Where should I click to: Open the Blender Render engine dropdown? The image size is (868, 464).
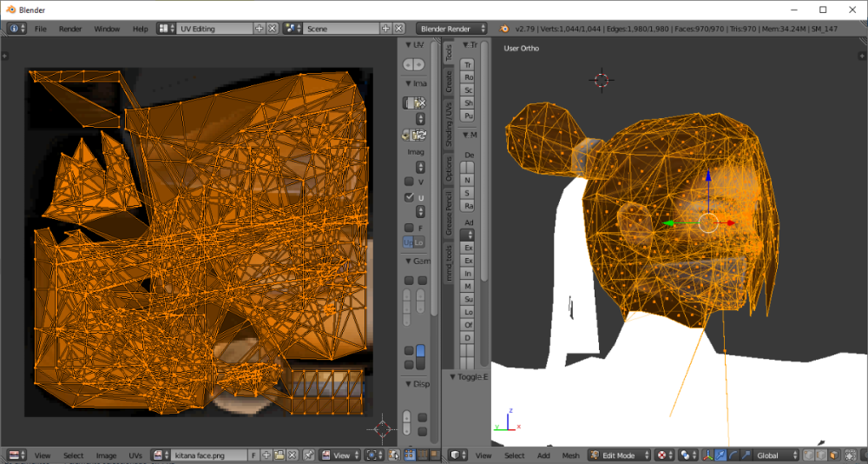pos(451,29)
